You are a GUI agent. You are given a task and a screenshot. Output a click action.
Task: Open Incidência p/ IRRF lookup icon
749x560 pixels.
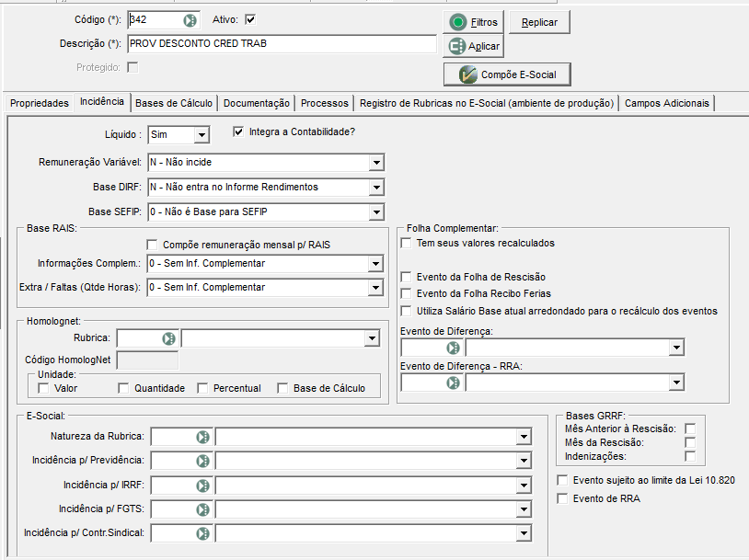click(x=203, y=486)
